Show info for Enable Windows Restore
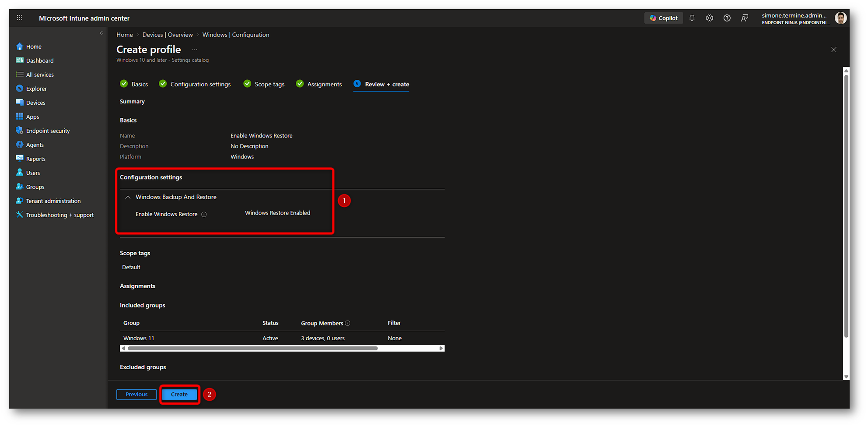 click(x=204, y=214)
